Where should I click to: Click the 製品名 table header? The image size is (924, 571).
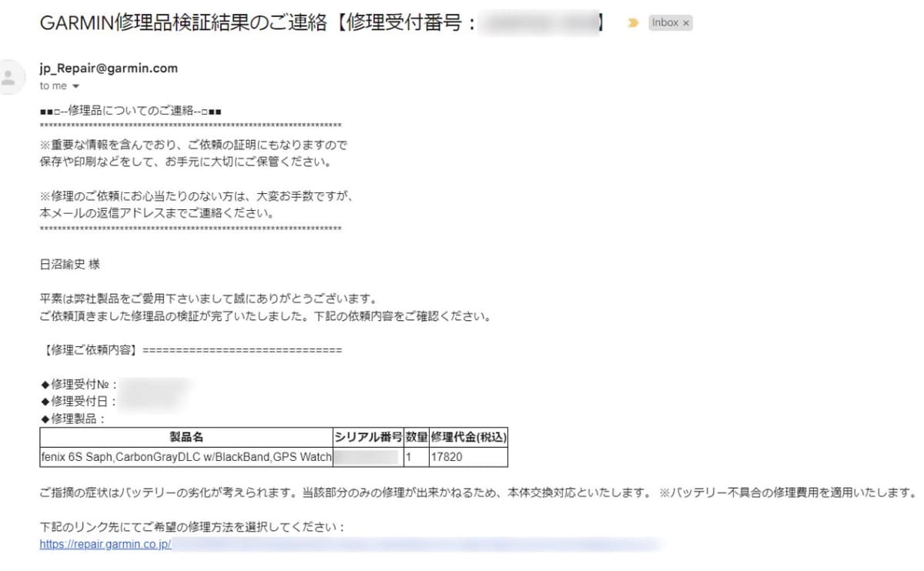click(x=186, y=437)
